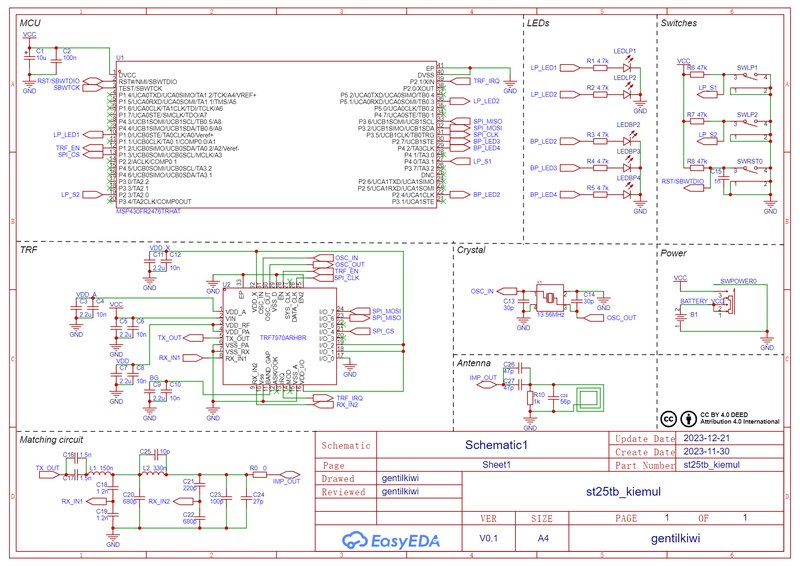Click the "Power" section title
The height and width of the screenshot is (566, 800).
[673, 253]
